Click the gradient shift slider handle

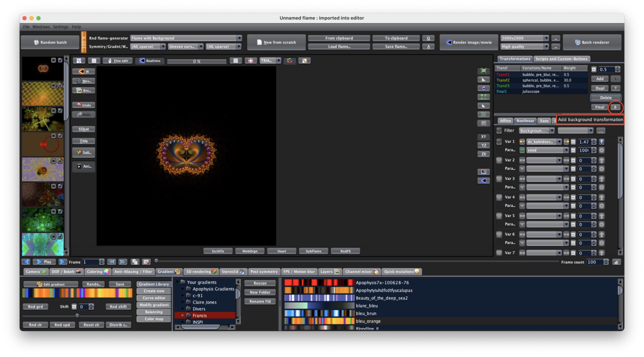point(77,315)
